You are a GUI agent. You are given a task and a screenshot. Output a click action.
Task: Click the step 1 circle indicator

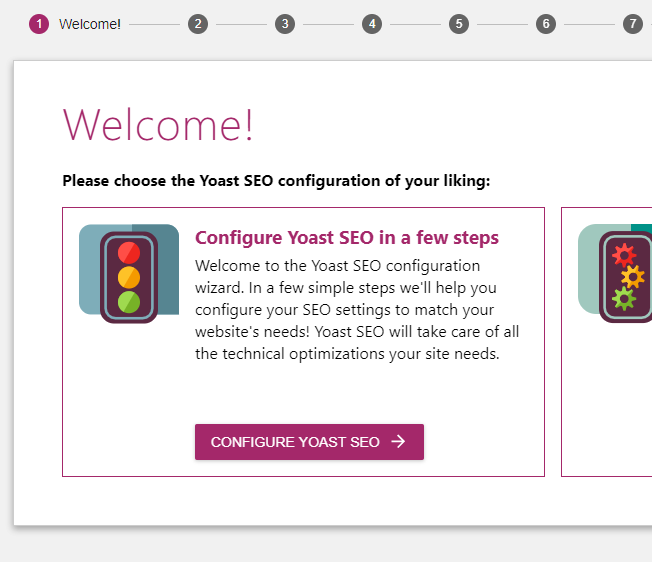(x=39, y=24)
